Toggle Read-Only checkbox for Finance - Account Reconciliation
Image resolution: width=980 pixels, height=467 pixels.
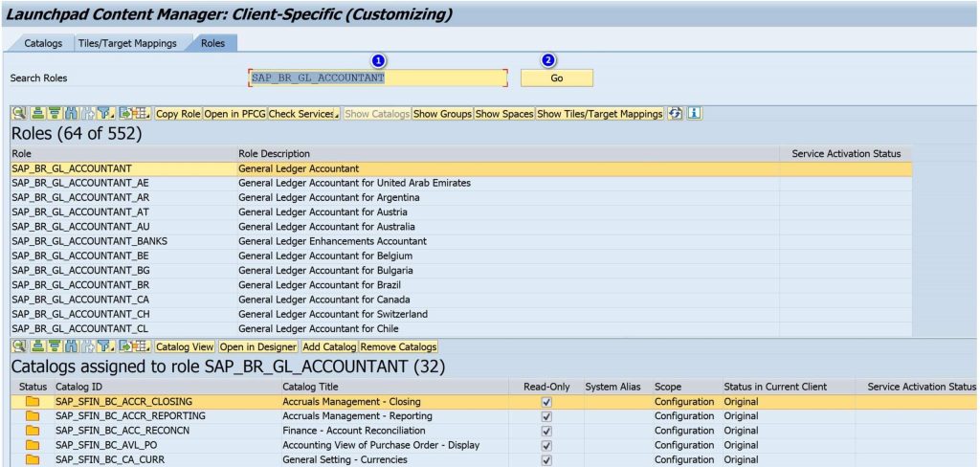coord(546,431)
